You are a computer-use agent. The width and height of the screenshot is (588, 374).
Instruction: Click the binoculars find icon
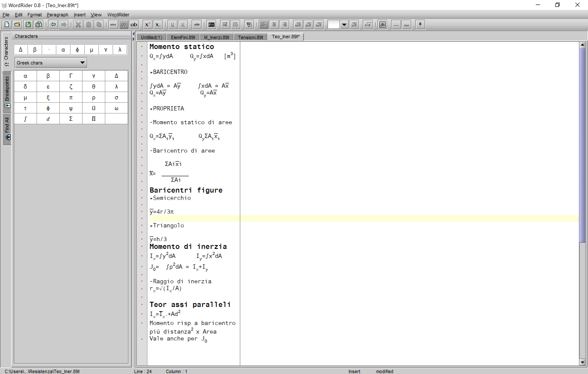(x=382, y=25)
